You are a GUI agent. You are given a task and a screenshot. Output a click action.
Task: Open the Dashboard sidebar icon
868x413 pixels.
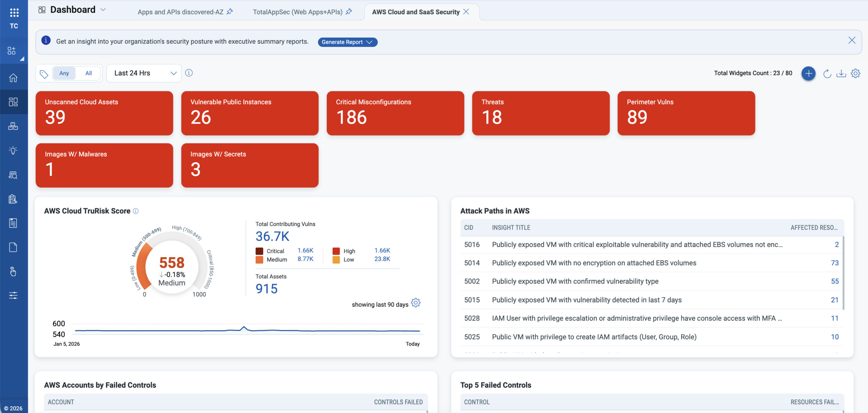click(13, 102)
